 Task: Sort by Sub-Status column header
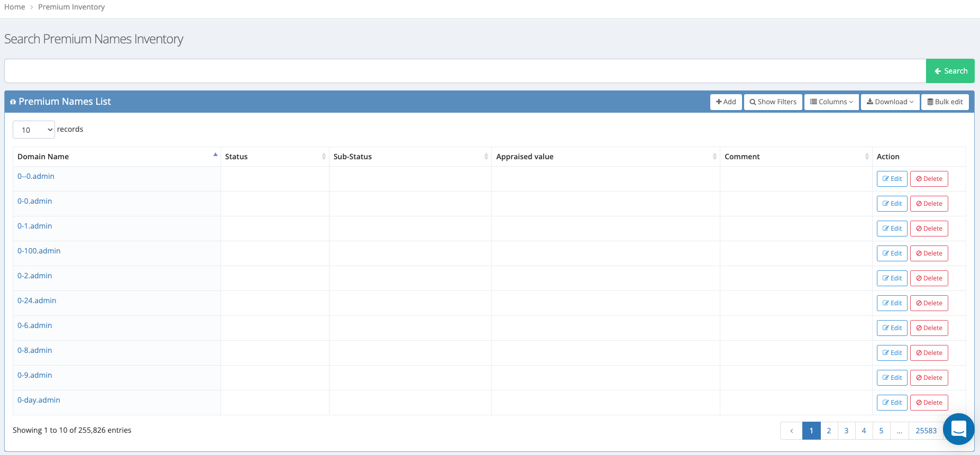pos(410,157)
